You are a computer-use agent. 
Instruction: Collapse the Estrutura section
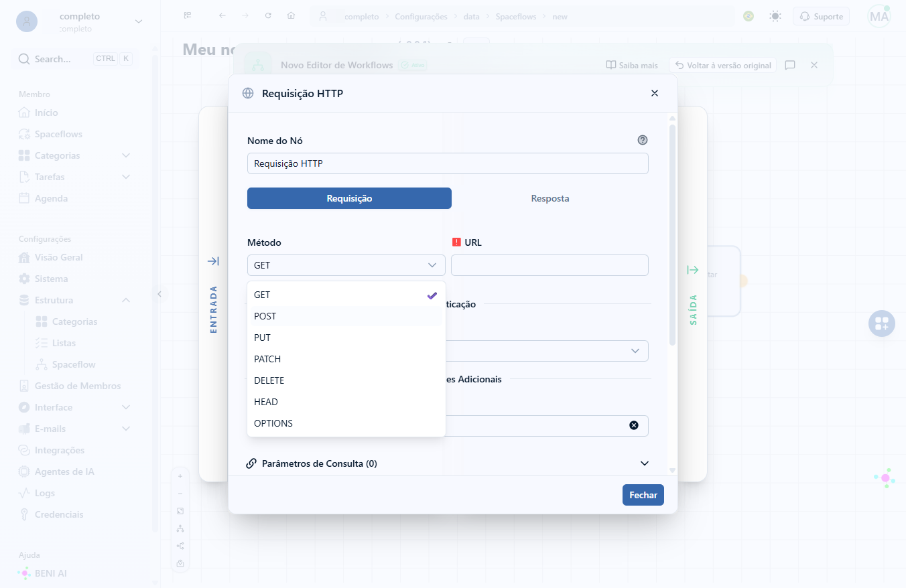click(74, 300)
